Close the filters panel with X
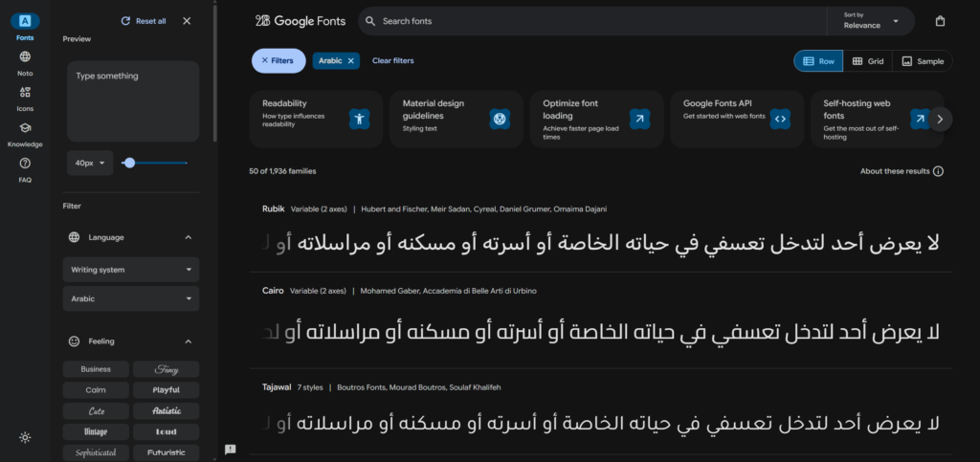This screenshot has width=980, height=462. (187, 21)
